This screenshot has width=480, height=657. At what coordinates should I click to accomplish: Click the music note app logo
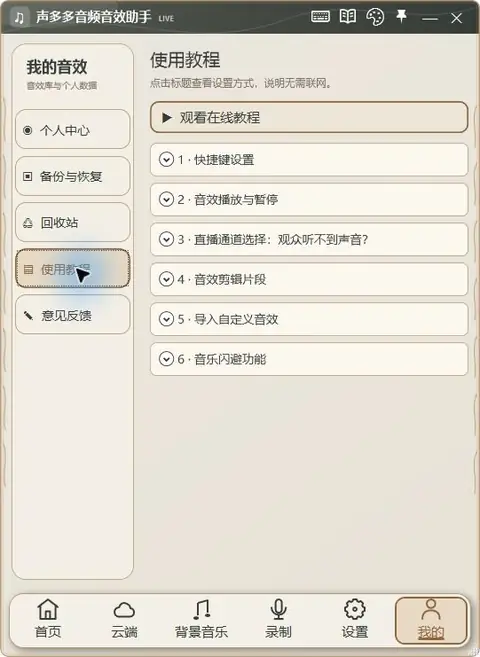click(x=19, y=18)
